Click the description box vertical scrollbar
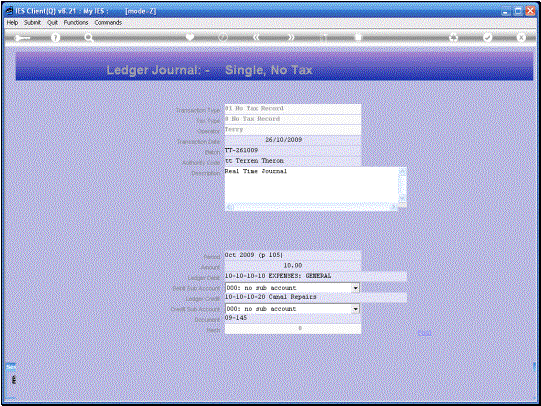The height and width of the screenshot is (406, 541). [x=402, y=185]
